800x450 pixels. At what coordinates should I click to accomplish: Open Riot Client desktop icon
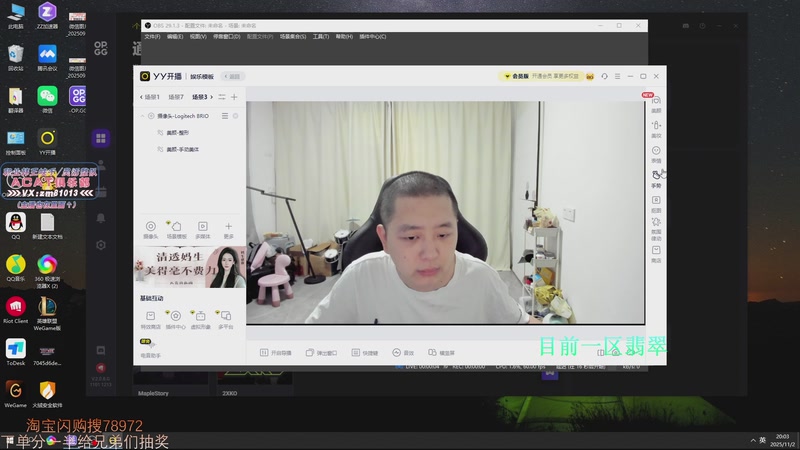pos(16,310)
